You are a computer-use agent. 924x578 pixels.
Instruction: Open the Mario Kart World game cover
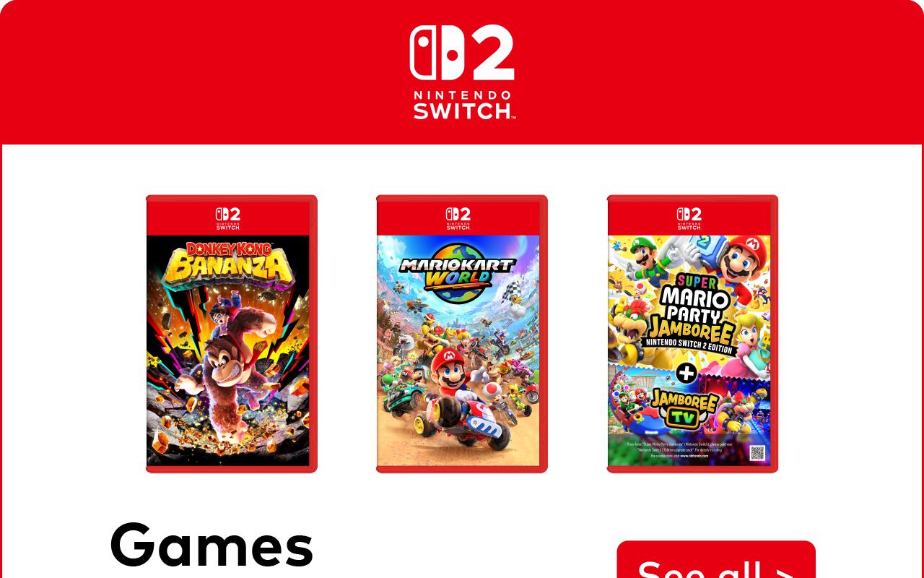coord(462,334)
